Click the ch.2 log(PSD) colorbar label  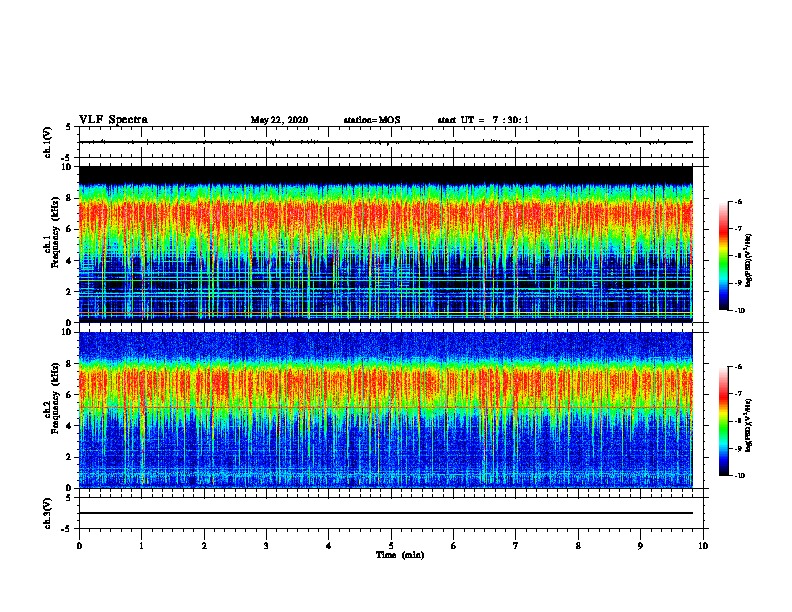[x=748, y=425]
